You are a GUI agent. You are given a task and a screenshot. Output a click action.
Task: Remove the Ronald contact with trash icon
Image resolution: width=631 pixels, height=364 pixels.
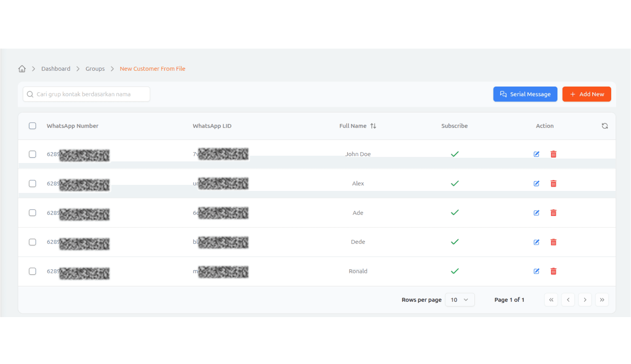point(553,271)
